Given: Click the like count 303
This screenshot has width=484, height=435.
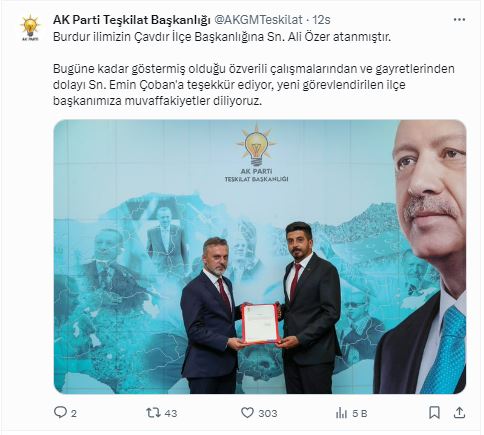Looking at the screenshot, I should click(268, 413).
